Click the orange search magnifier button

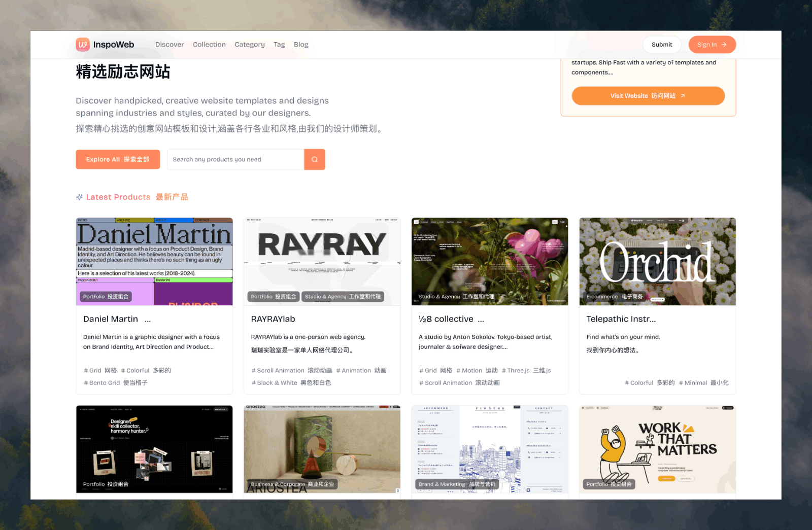coord(315,159)
